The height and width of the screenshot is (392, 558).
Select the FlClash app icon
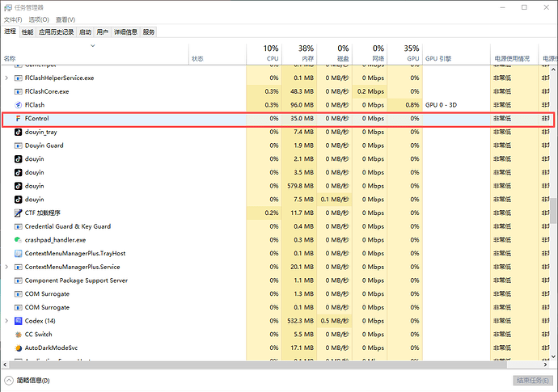click(x=18, y=105)
